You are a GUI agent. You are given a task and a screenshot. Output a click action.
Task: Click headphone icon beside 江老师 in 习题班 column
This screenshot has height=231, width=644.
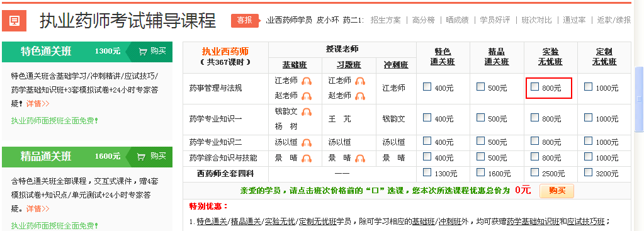pyautogui.click(x=360, y=81)
